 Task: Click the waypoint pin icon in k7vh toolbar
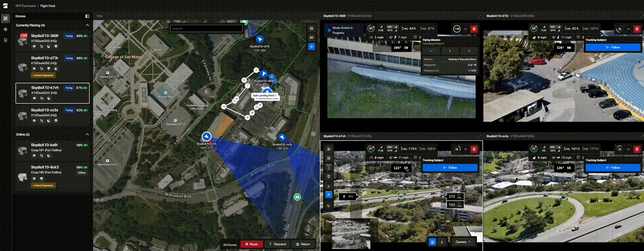[328, 176]
